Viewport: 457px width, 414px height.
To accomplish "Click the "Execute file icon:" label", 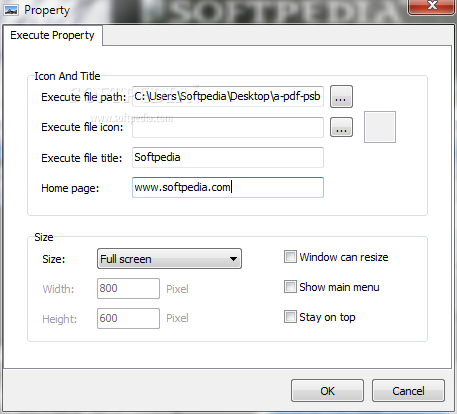I will point(82,127).
